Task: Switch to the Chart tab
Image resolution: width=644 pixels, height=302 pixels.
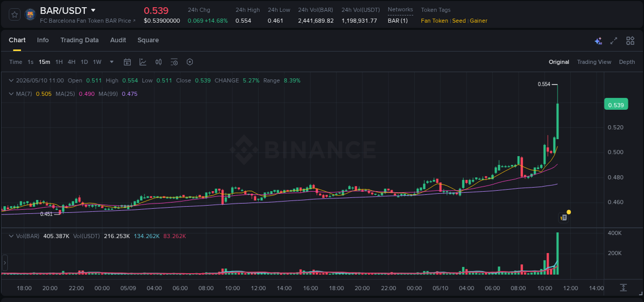Action: 17,40
